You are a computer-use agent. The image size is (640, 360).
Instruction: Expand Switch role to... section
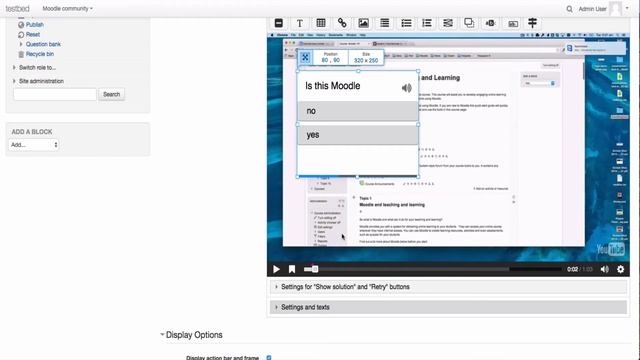14,67
